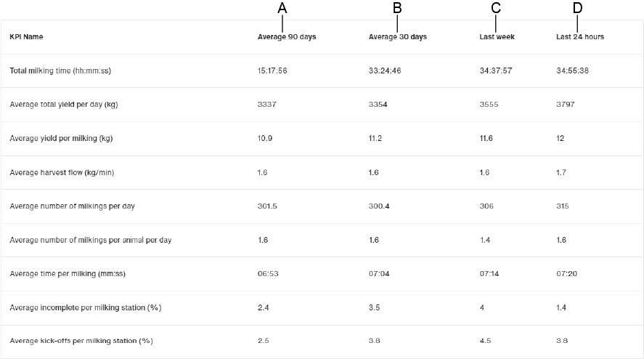This screenshot has height=359, width=644.
Task: Click Average incomplete per milking station label
Action: 86,307
